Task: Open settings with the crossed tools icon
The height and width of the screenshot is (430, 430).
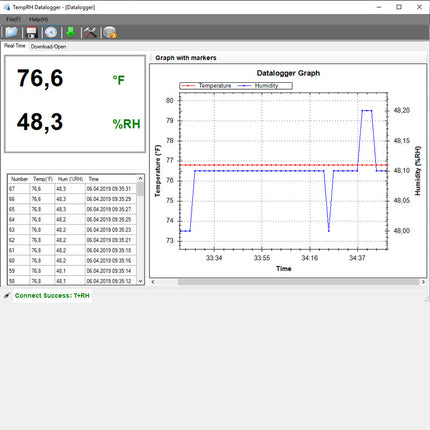Action: click(x=90, y=33)
